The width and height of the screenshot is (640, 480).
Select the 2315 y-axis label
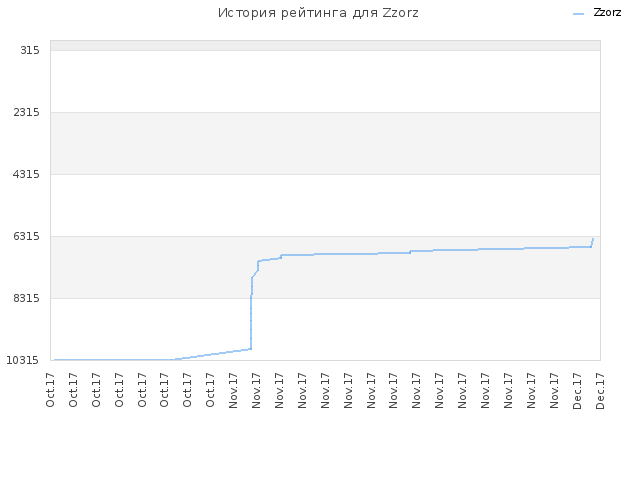[27, 112]
